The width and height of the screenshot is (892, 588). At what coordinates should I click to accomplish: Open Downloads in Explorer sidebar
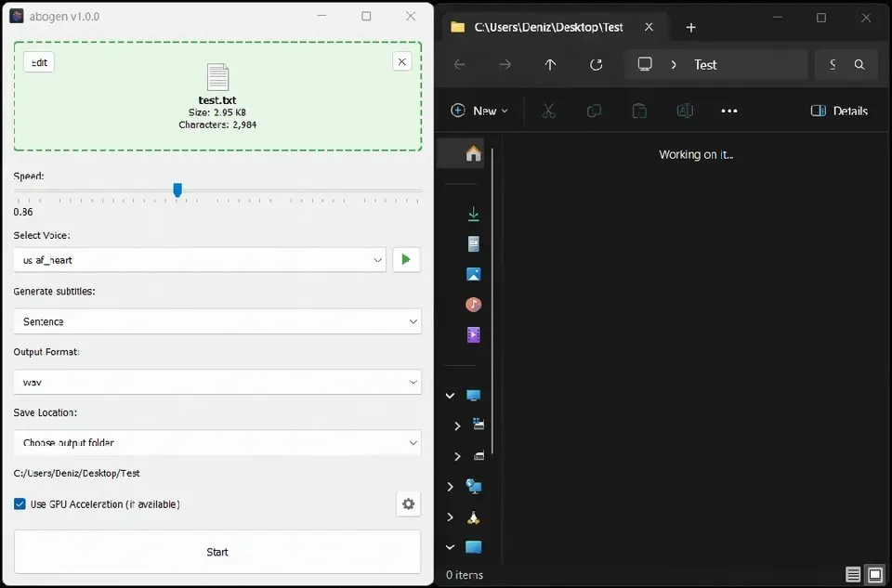coord(473,214)
